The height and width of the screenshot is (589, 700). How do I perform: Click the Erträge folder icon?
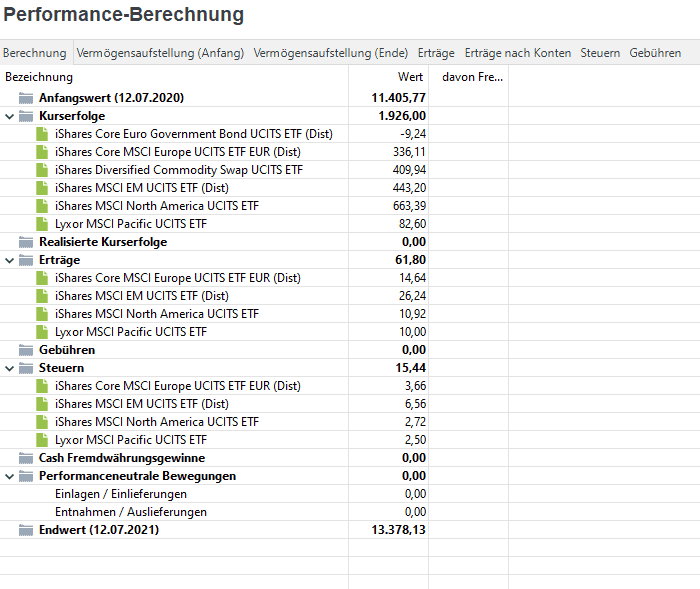tap(26, 260)
